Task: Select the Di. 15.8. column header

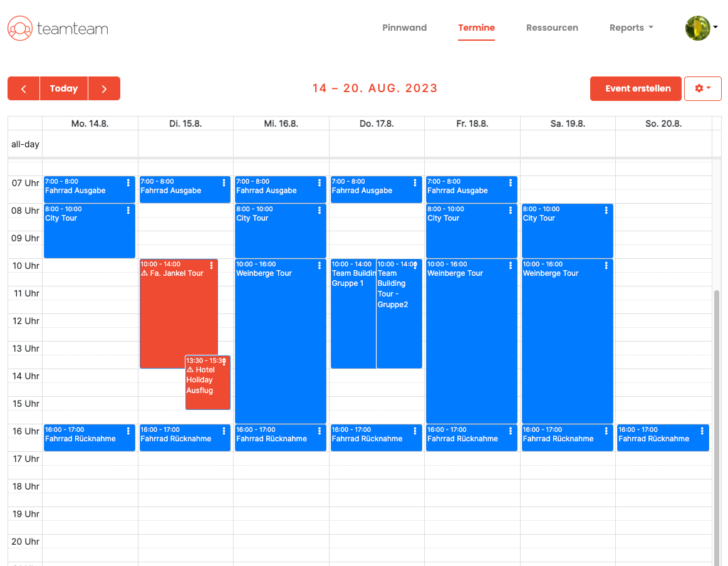Action: click(x=185, y=123)
